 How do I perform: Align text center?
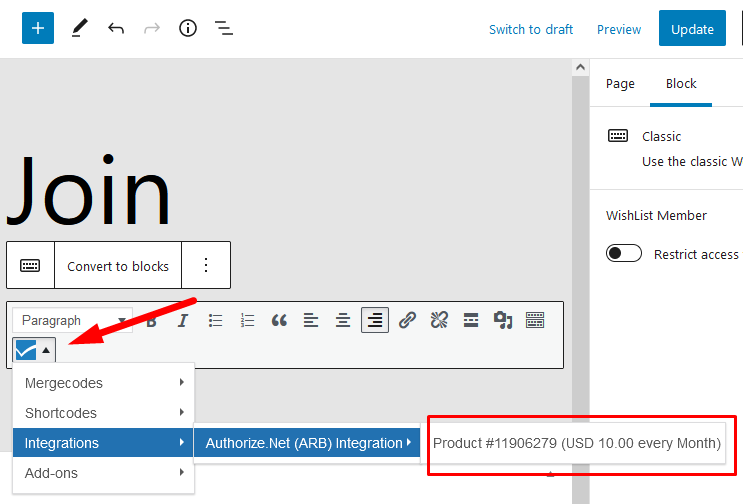coord(343,321)
